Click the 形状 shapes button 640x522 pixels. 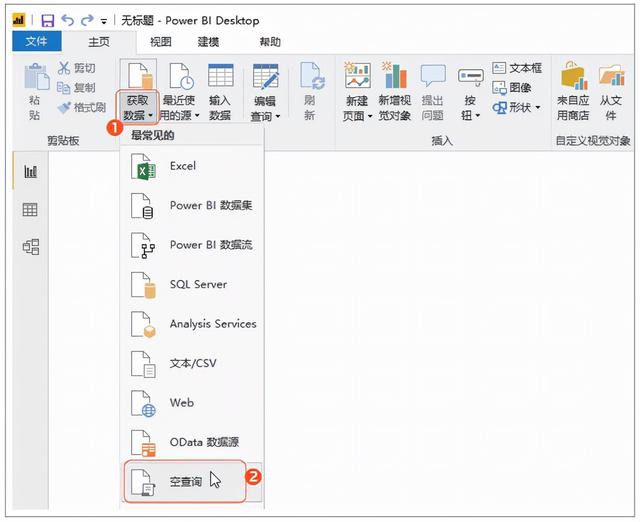[512, 107]
